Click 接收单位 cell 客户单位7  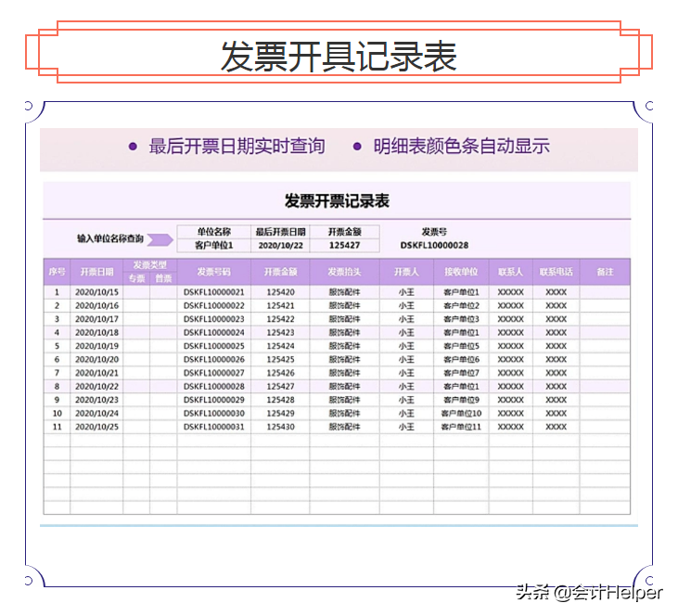(x=461, y=372)
